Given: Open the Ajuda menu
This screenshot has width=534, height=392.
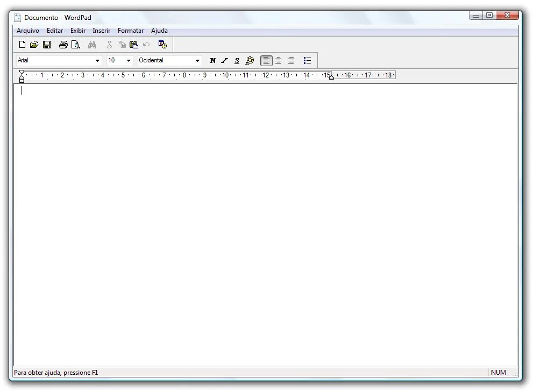Looking at the screenshot, I should (159, 31).
